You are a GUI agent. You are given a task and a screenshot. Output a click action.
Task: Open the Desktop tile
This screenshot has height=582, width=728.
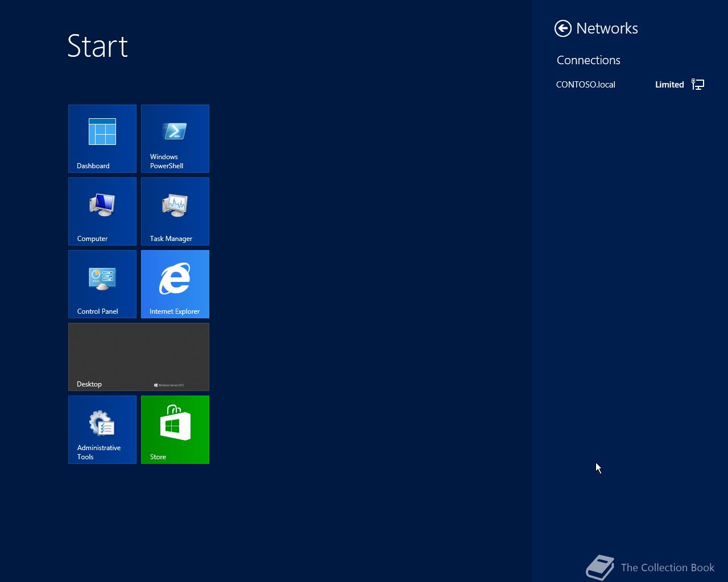(139, 357)
